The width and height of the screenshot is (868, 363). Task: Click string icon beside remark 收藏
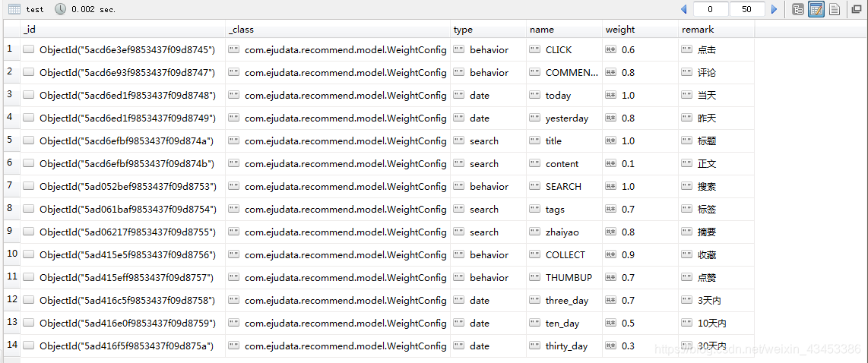[687, 255]
